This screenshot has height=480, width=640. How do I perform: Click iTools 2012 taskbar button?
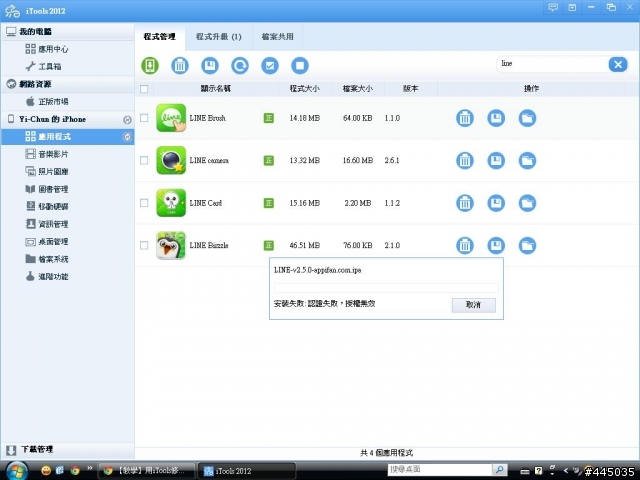247,471
